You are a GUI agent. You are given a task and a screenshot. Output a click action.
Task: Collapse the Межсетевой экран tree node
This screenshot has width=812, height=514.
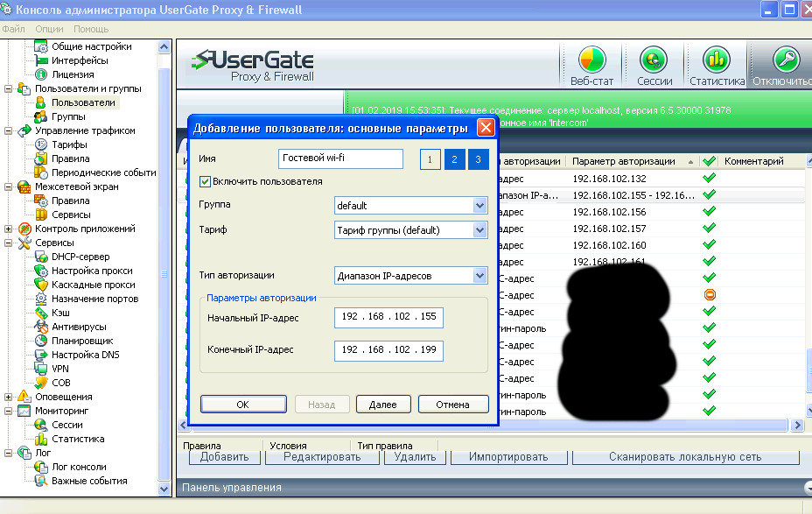click(8, 187)
